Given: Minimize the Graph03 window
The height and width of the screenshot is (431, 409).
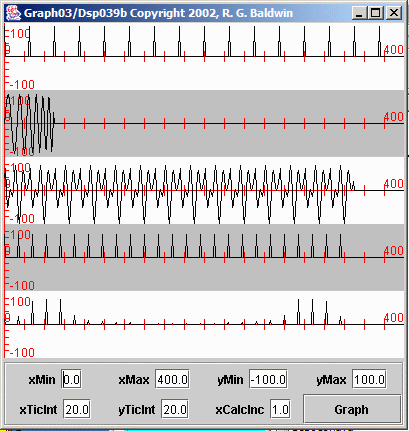Looking at the screenshot, I should click(x=359, y=13).
